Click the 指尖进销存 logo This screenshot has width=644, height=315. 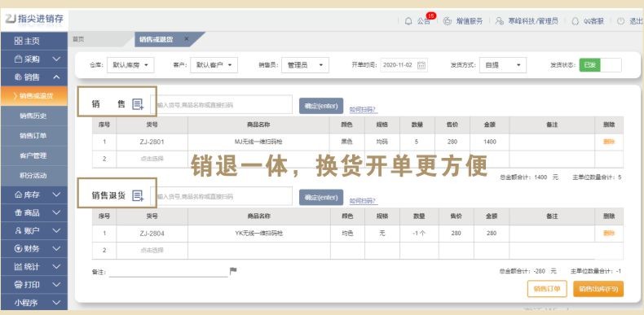click(x=34, y=20)
